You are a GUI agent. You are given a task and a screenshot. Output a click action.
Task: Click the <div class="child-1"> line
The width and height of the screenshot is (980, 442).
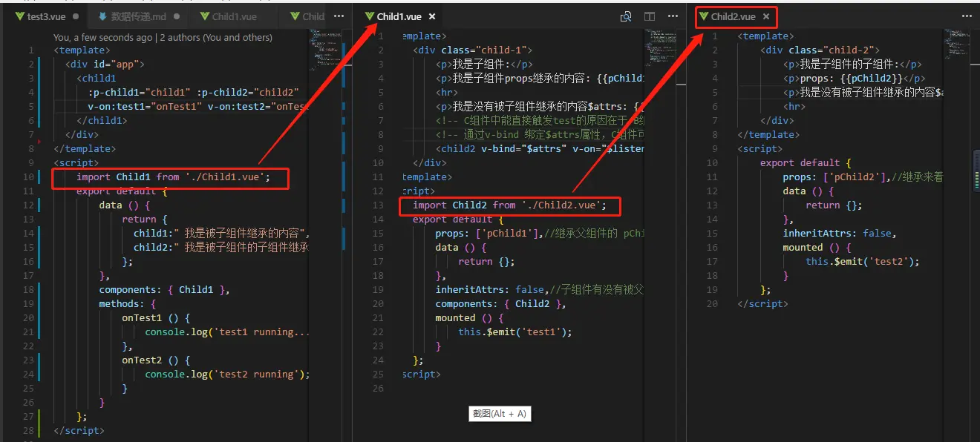(x=473, y=50)
